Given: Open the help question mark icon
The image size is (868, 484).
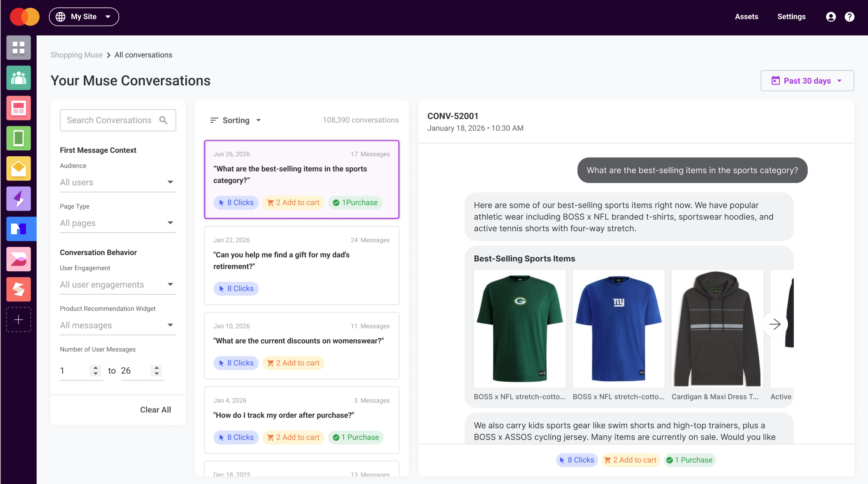Looking at the screenshot, I should (x=849, y=16).
